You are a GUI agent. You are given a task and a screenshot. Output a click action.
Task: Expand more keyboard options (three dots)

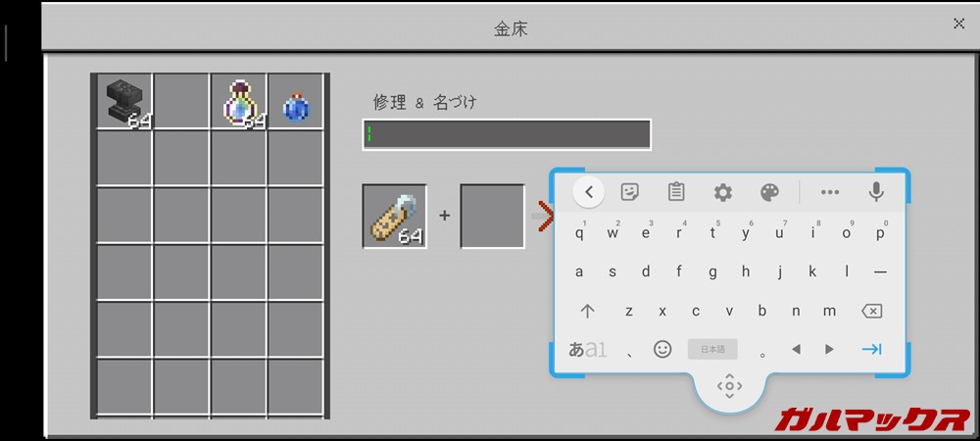pos(829,192)
